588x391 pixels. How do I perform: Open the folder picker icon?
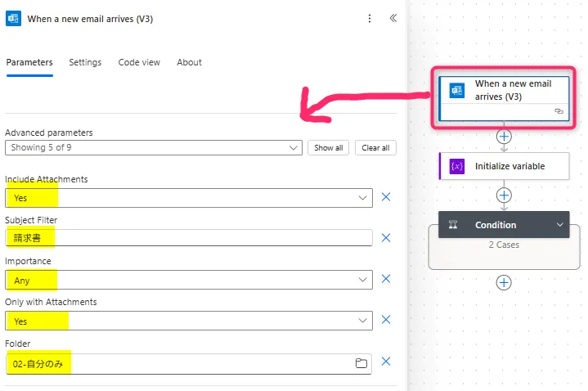click(x=361, y=363)
